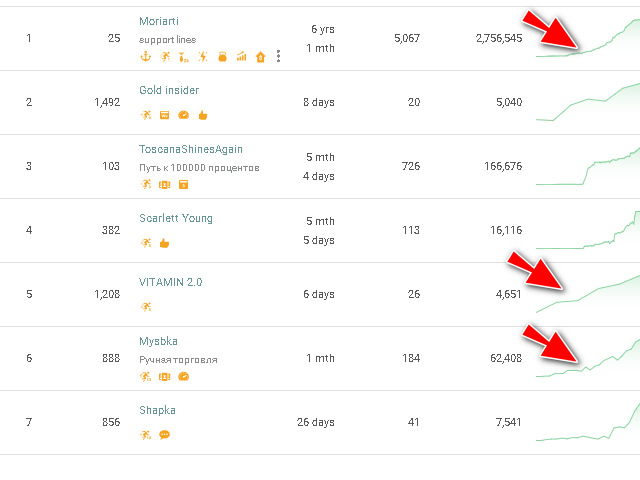Click the lightning bolt badge under Moriarti

[x=203, y=57]
